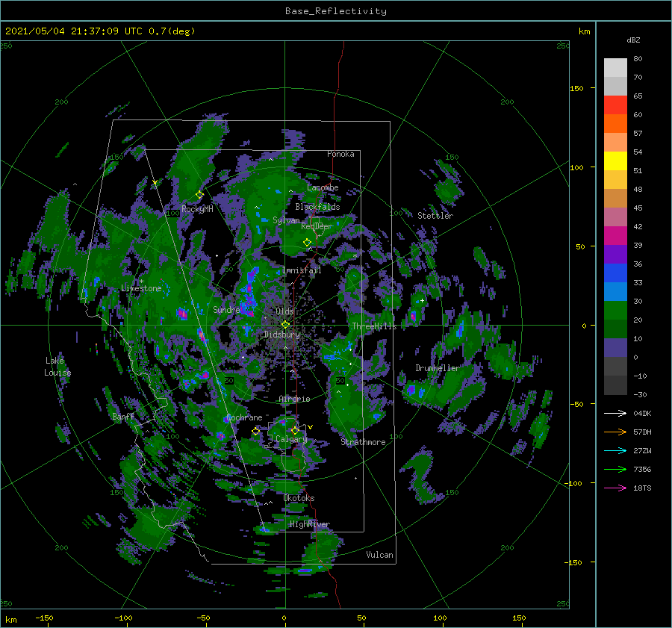Click the 27ZW legend label
Viewport: 672px width, 628px height.
[x=642, y=450]
